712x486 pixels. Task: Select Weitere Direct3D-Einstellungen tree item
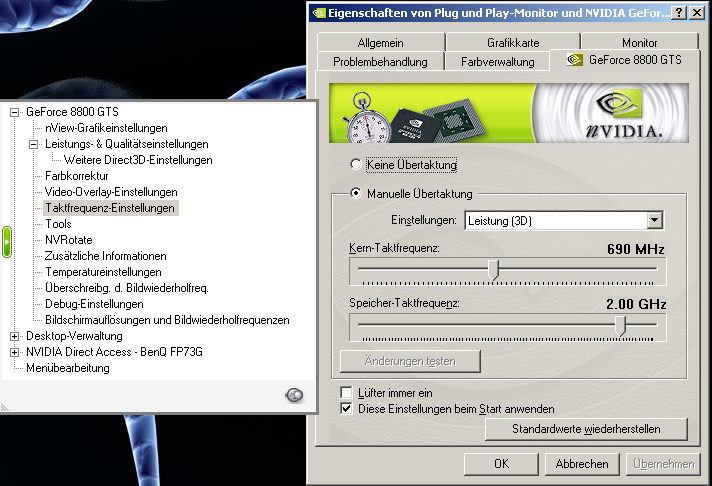(138, 160)
